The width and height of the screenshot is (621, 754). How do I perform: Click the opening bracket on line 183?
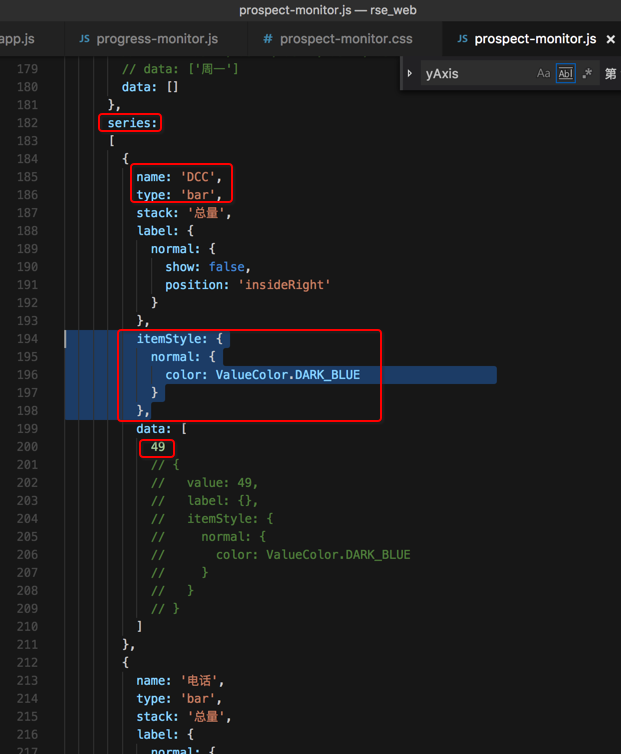112,141
